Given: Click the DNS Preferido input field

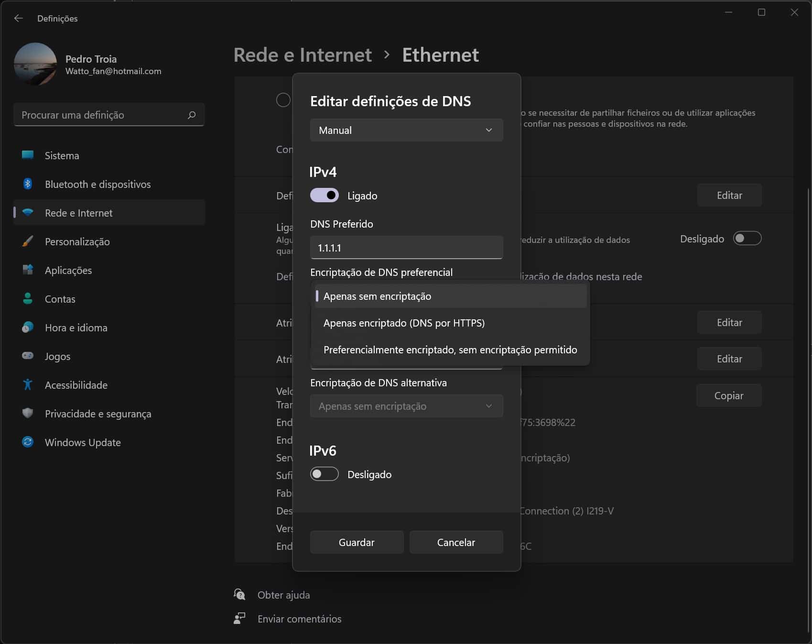Looking at the screenshot, I should pyautogui.click(x=406, y=248).
